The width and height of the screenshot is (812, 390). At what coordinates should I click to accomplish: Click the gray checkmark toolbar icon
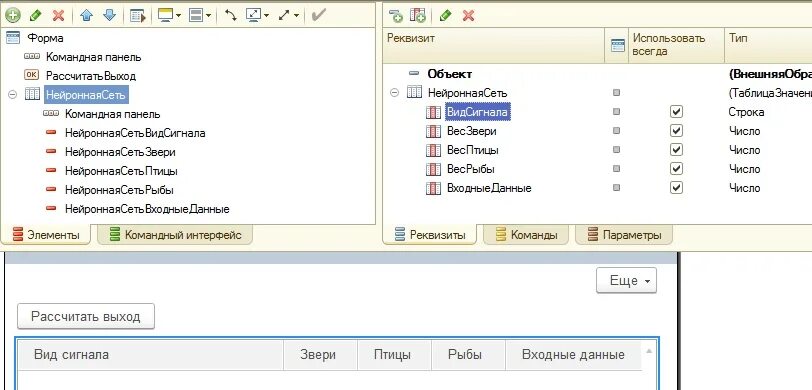(x=318, y=15)
